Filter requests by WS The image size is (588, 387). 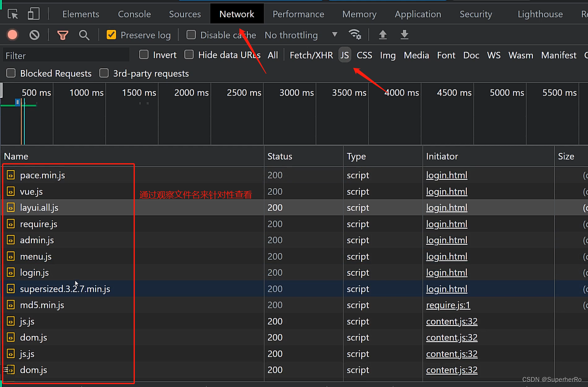494,55
